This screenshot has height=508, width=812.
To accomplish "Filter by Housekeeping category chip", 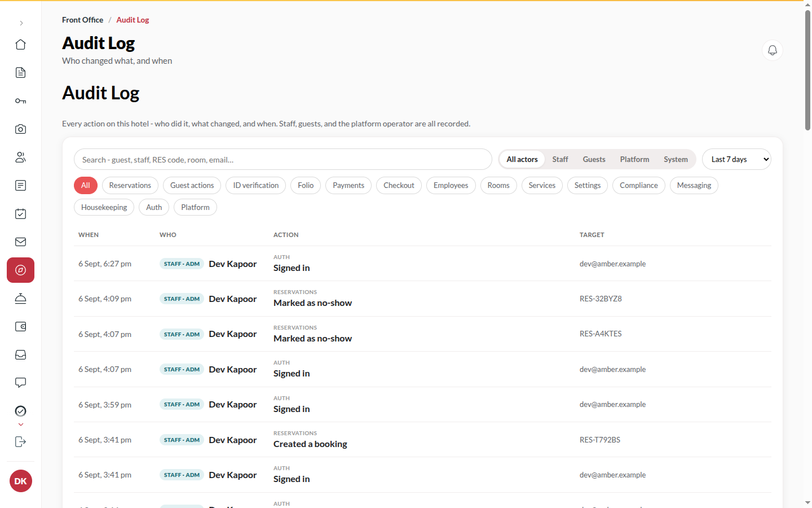I will (104, 207).
